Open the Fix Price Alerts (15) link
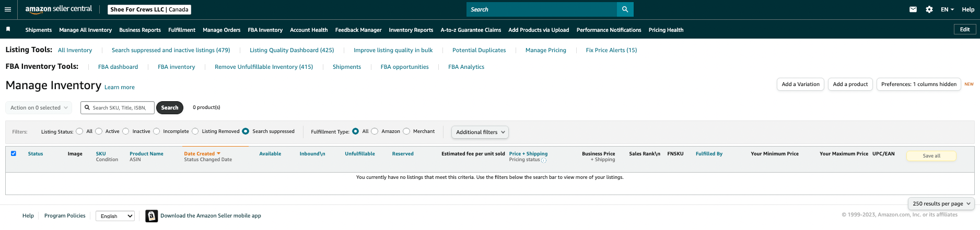This screenshot has height=230, width=980. click(x=611, y=51)
